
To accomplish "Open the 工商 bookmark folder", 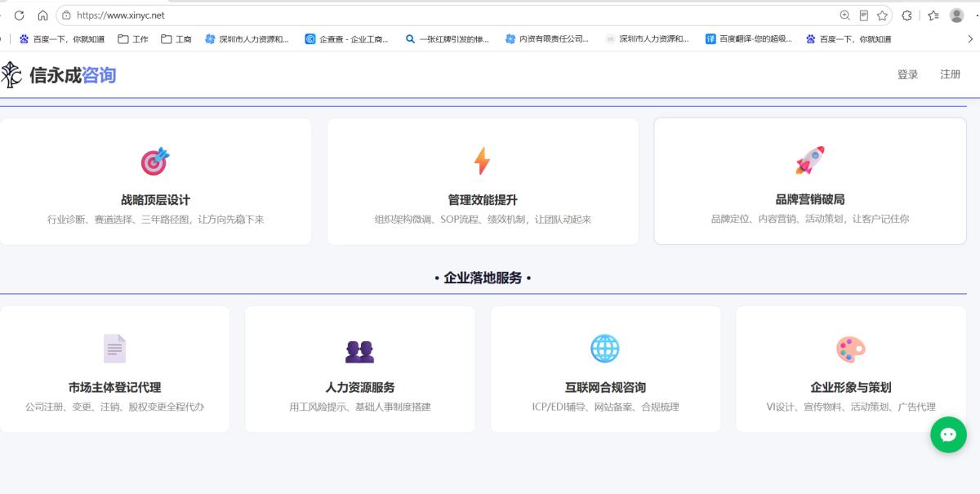I will point(176,38).
